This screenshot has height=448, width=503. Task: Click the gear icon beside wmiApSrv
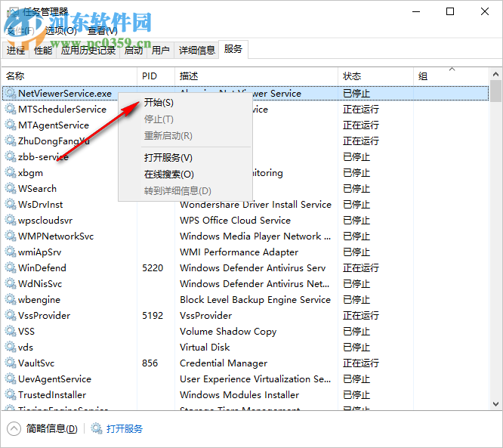coord(11,252)
